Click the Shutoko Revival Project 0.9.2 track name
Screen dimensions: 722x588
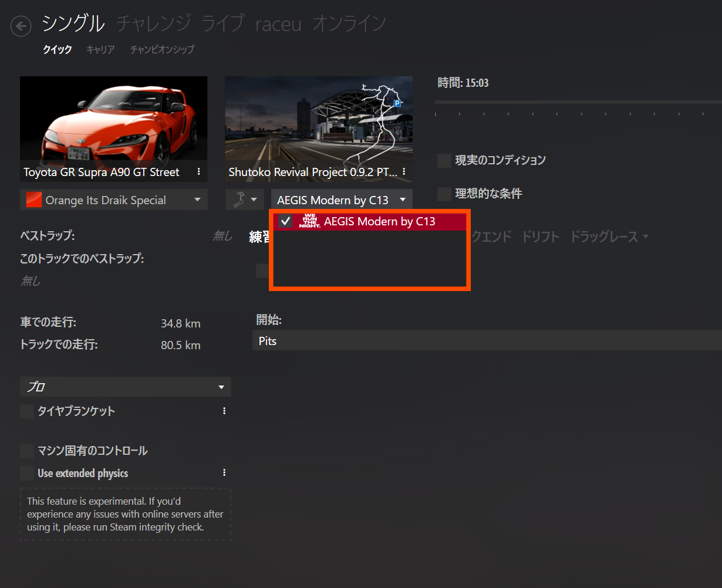313,172
